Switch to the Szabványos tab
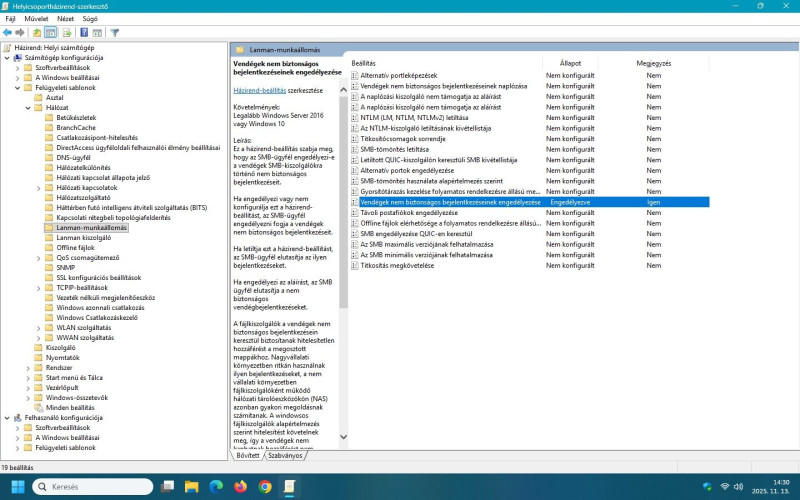 [x=285, y=456]
